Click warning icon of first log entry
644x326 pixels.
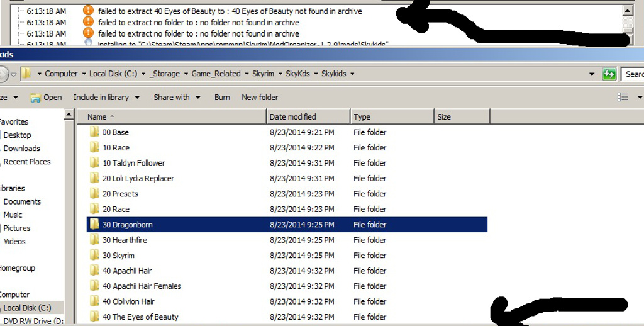click(x=88, y=11)
